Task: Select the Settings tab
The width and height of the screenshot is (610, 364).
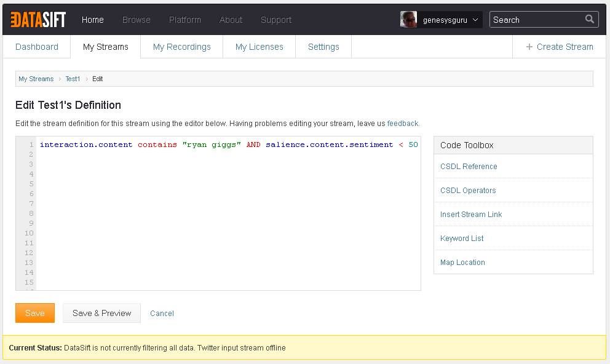Action: coord(323,47)
